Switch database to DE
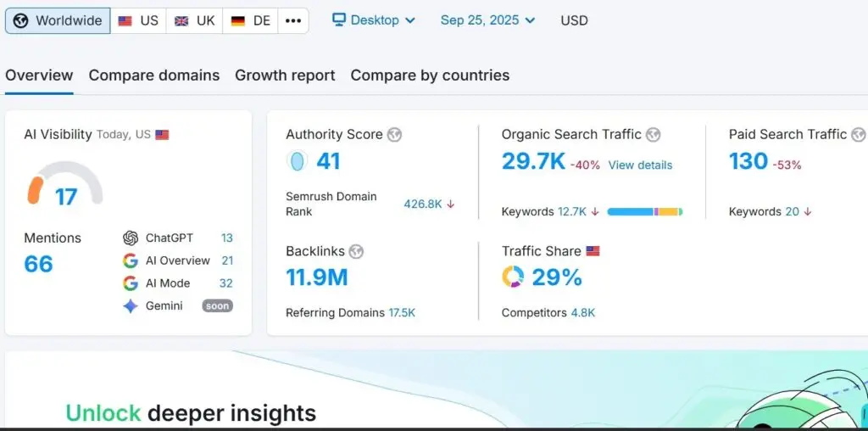The height and width of the screenshot is (431, 868). [250, 20]
